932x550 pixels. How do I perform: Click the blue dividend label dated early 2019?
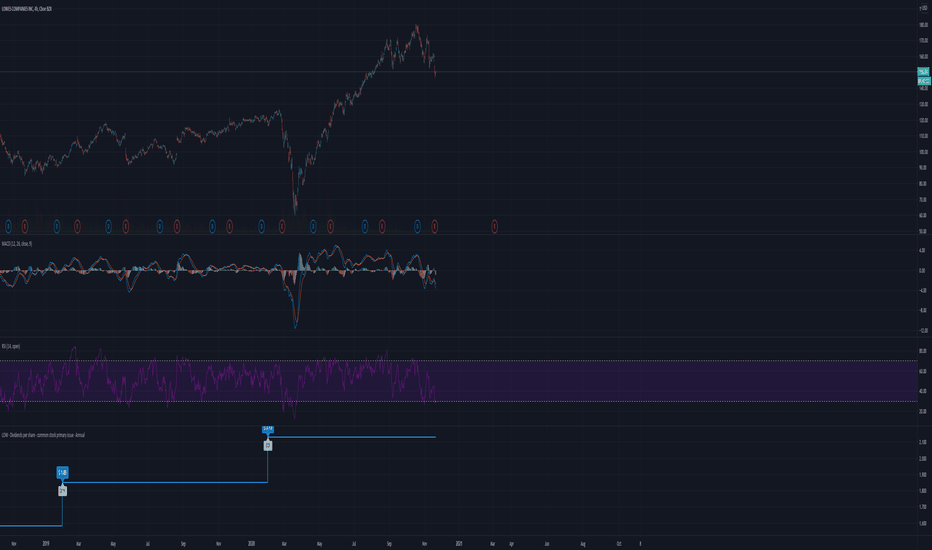62,473
